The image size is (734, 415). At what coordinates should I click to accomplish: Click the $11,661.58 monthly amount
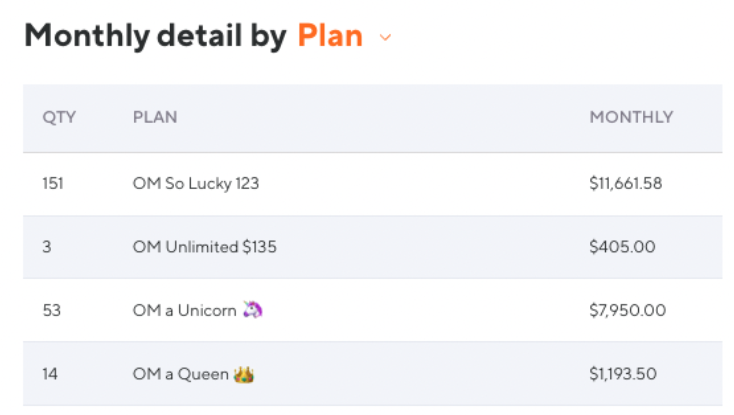coord(626,183)
